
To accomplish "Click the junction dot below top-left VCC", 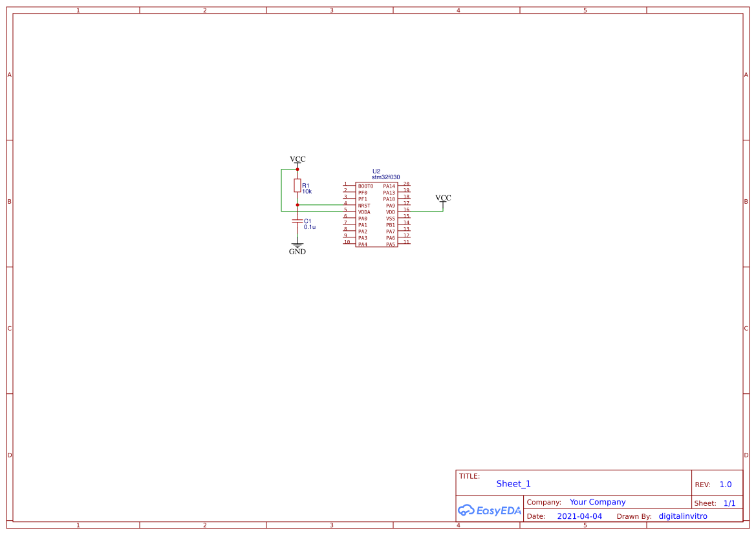I will coord(297,169).
